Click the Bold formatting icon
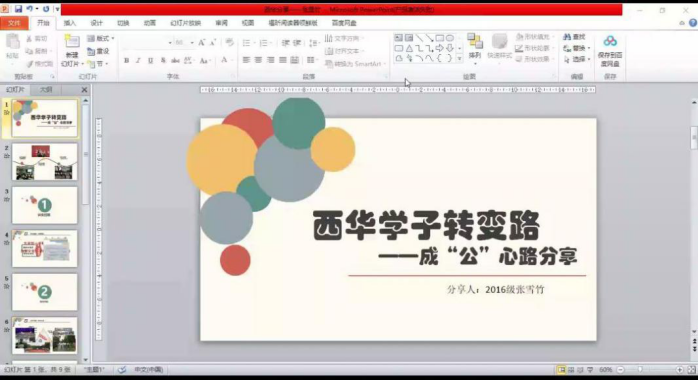 [x=126, y=61]
